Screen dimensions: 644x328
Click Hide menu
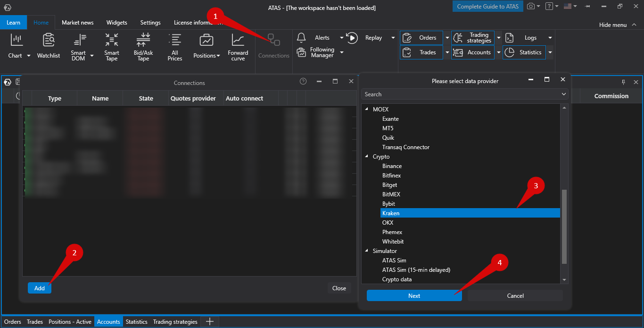click(x=617, y=25)
